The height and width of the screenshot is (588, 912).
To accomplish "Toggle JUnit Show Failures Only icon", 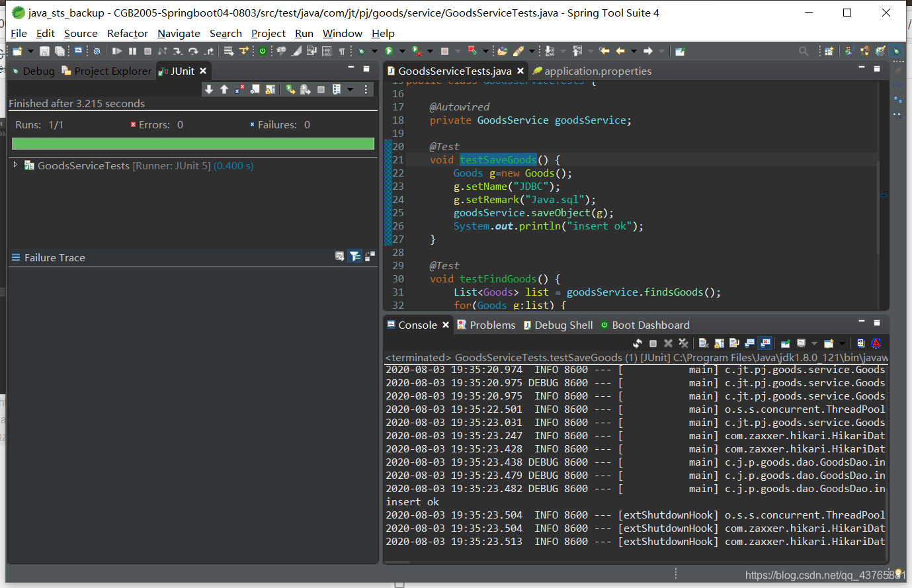I will click(239, 89).
